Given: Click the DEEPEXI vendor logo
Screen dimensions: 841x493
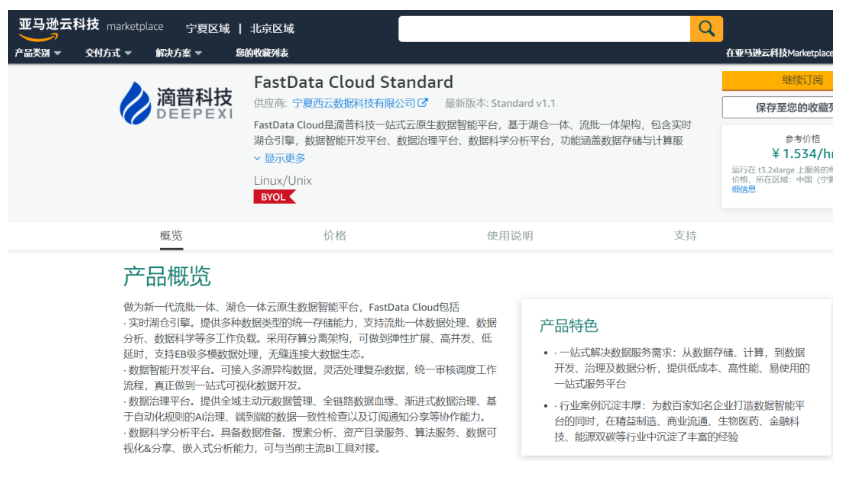Looking at the screenshot, I should tap(176, 104).
